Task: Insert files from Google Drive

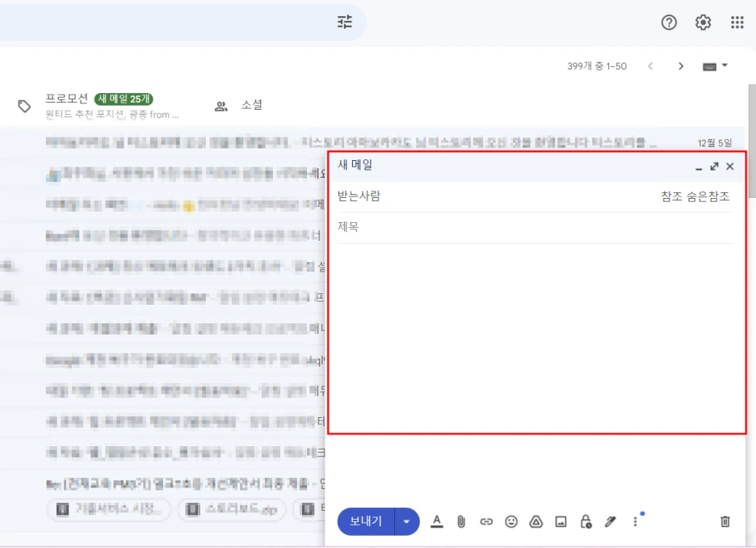Action: (x=535, y=521)
